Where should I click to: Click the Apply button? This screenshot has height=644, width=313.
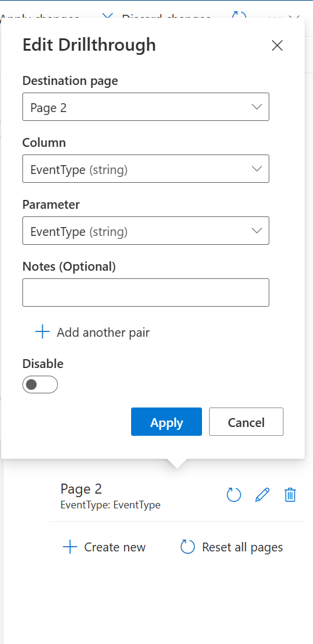[167, 422]
